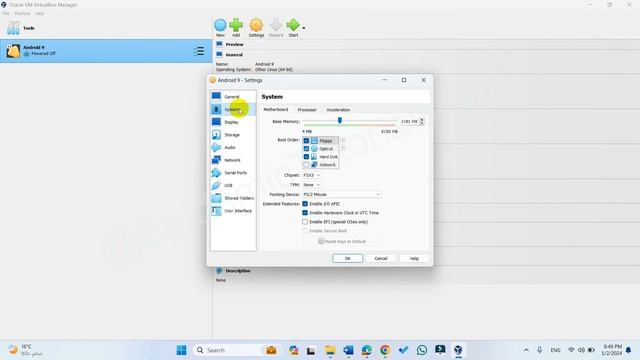This screenshot has width=640, height=360.
Task: Click the taskbar clock and date
Action: point(611,350)
